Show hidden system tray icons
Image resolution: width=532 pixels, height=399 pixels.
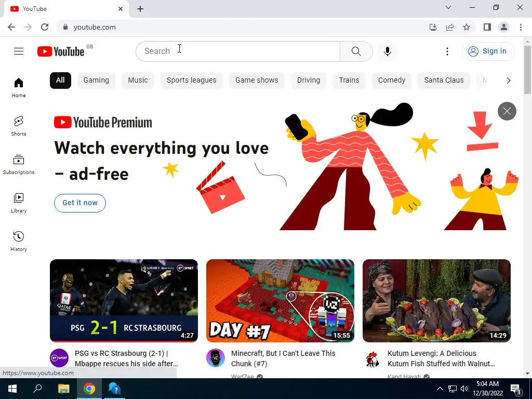coord(440,389)
